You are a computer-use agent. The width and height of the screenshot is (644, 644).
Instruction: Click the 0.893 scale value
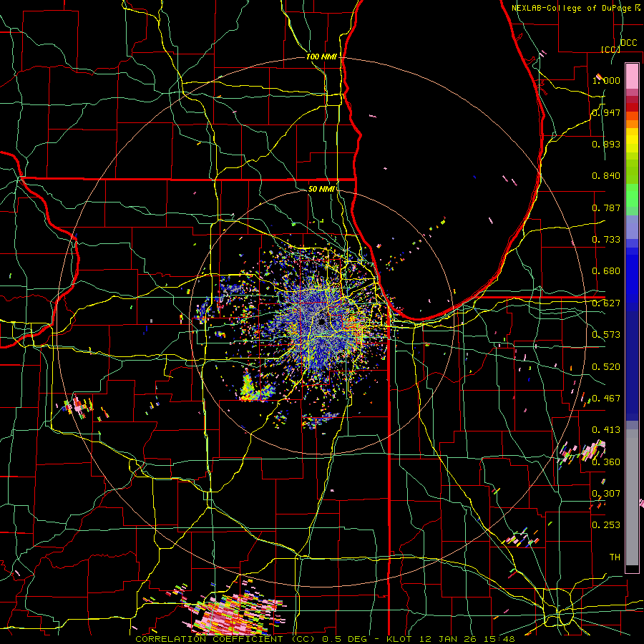click(606, 144)
